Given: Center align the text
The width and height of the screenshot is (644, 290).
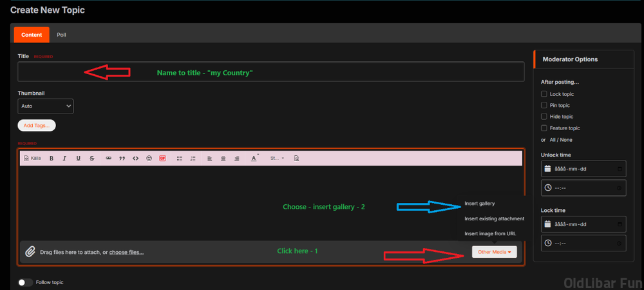Looking at the screenshot, I should click(x=223, y=158).
